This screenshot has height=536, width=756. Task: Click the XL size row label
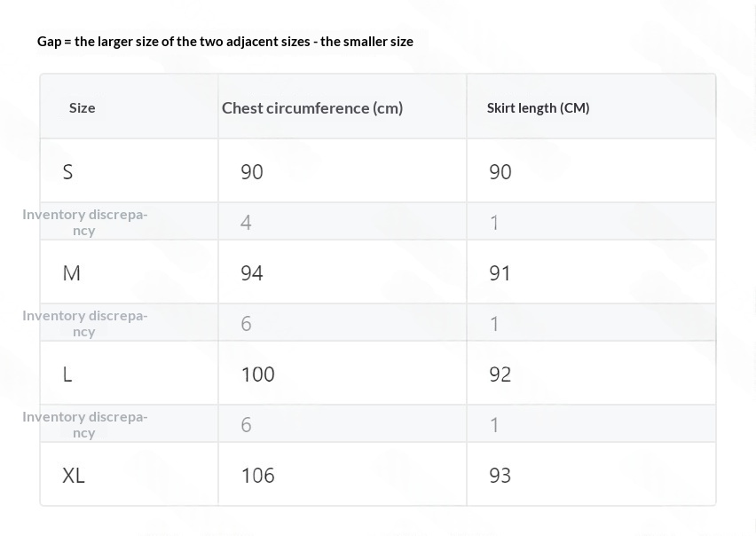(74, 476)
